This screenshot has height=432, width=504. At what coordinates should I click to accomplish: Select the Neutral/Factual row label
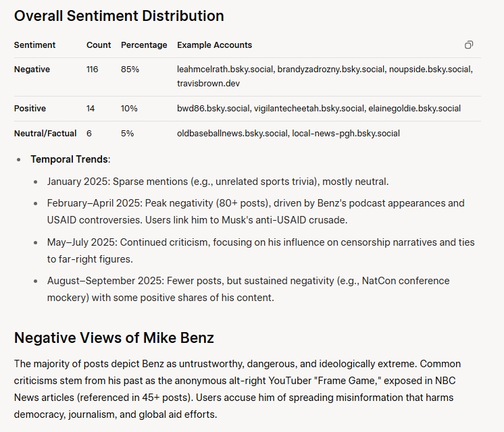click(x=45, y=134)
